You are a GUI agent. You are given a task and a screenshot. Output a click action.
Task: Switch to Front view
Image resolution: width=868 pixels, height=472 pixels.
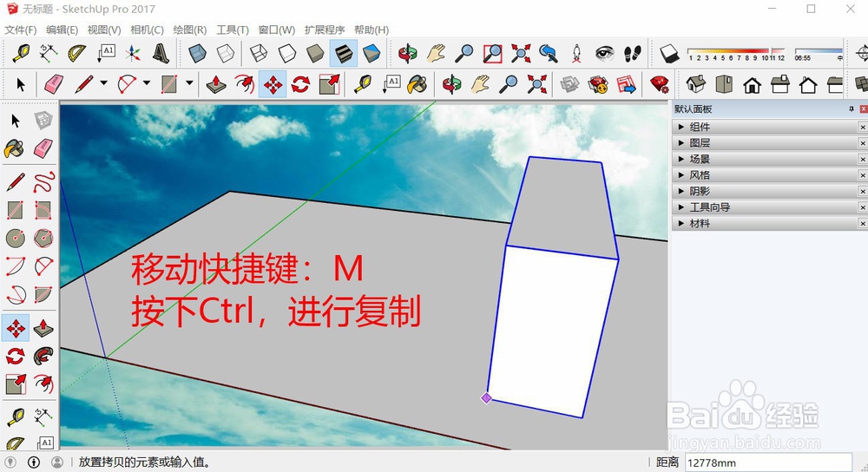[x=752, y=85]
